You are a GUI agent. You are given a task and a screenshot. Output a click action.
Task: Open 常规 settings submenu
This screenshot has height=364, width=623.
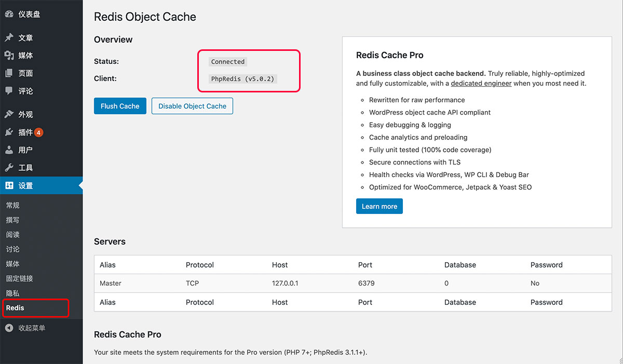pos(13,206)
